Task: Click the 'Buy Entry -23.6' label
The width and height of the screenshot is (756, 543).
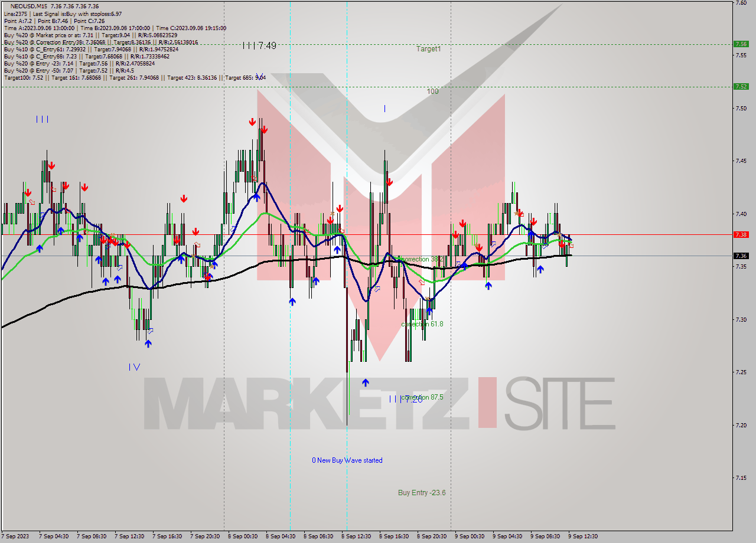Action: pos(422,493)
